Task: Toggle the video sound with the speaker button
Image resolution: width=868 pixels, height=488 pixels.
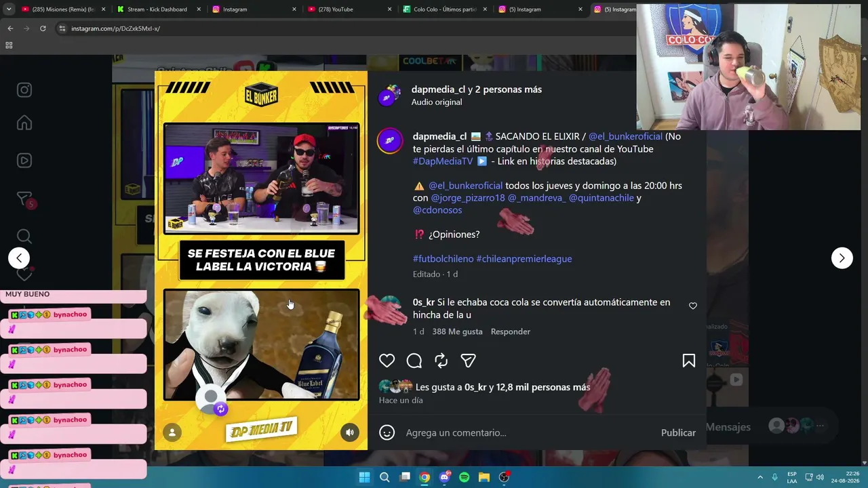Action: tap(349, 432)
